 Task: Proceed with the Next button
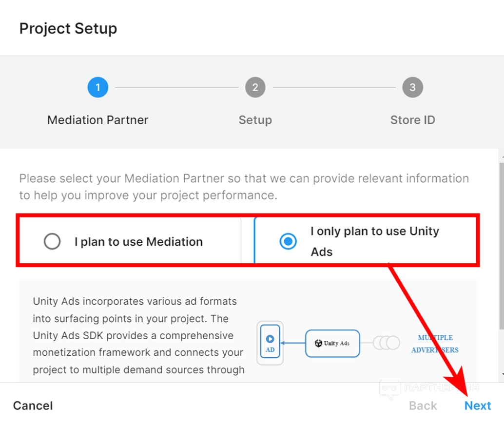478,406
